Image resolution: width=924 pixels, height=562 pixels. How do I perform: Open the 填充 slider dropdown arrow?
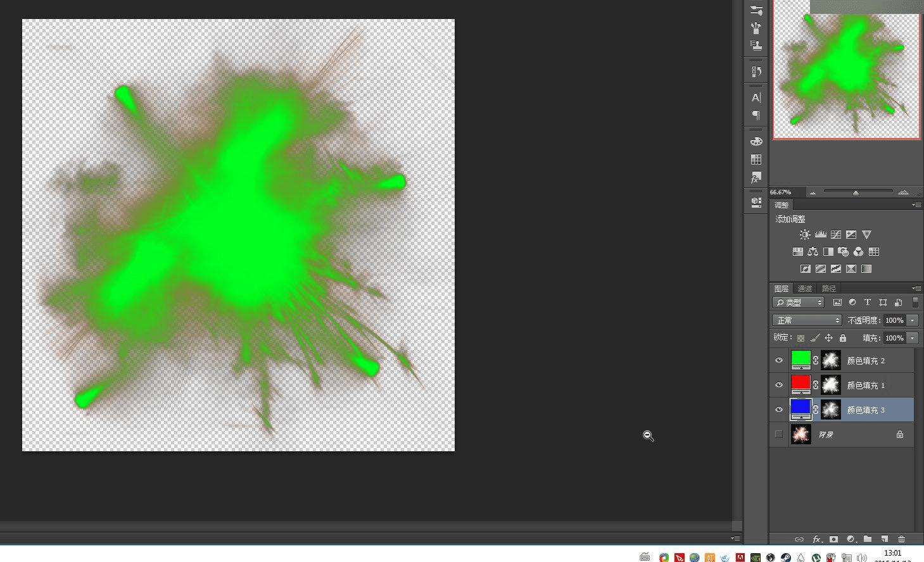(x=913, y=338)
